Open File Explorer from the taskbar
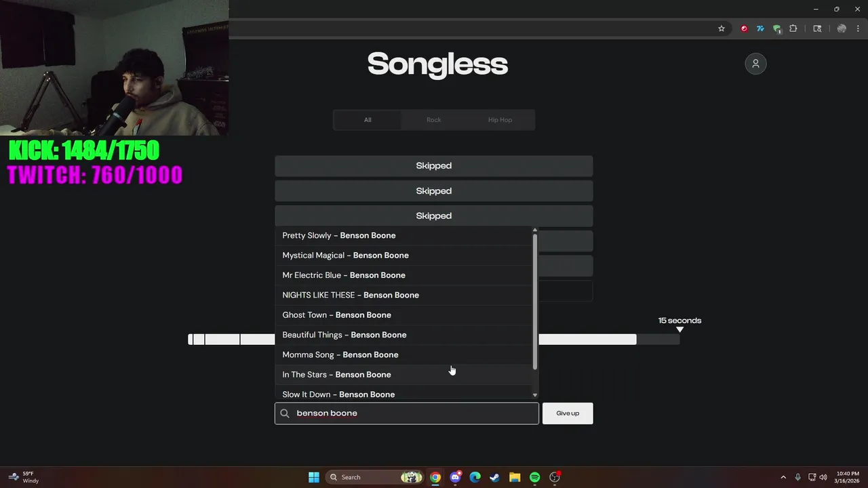 (x=515, y=477)
